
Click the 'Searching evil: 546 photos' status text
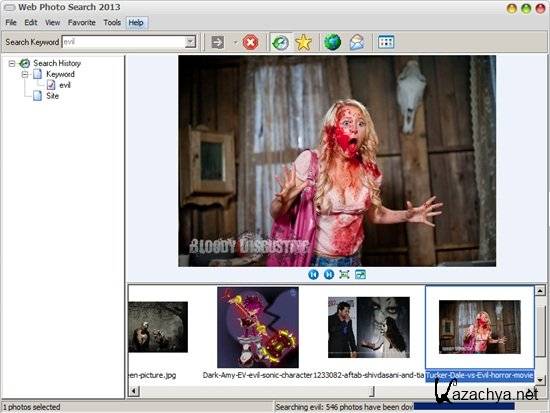tap(344, 407)
